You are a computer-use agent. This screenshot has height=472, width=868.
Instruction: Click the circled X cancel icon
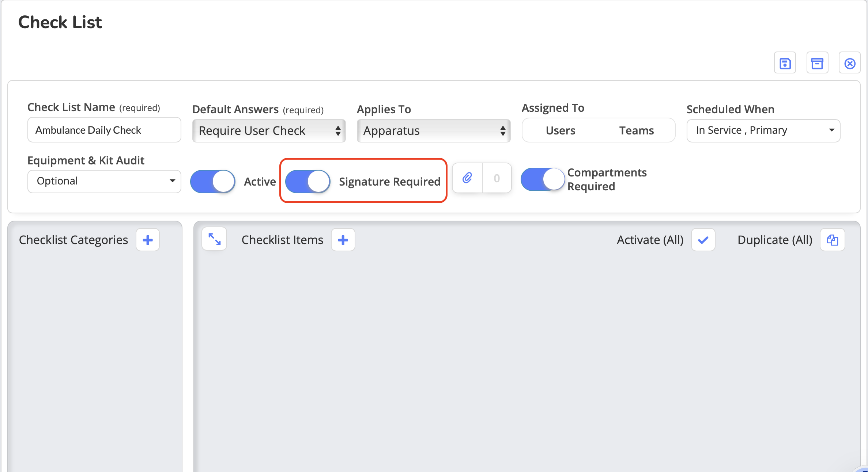coord(850,63)
